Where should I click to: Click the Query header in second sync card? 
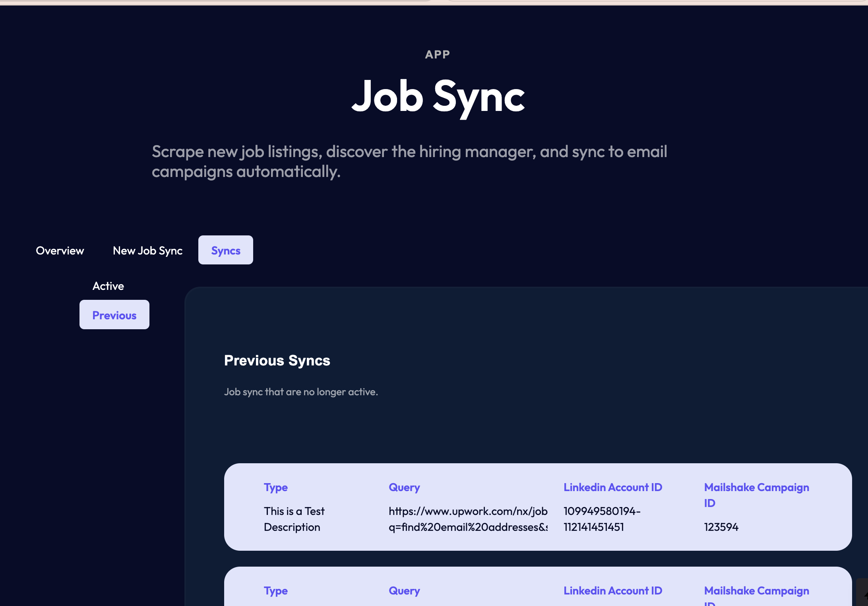point(404,591)
